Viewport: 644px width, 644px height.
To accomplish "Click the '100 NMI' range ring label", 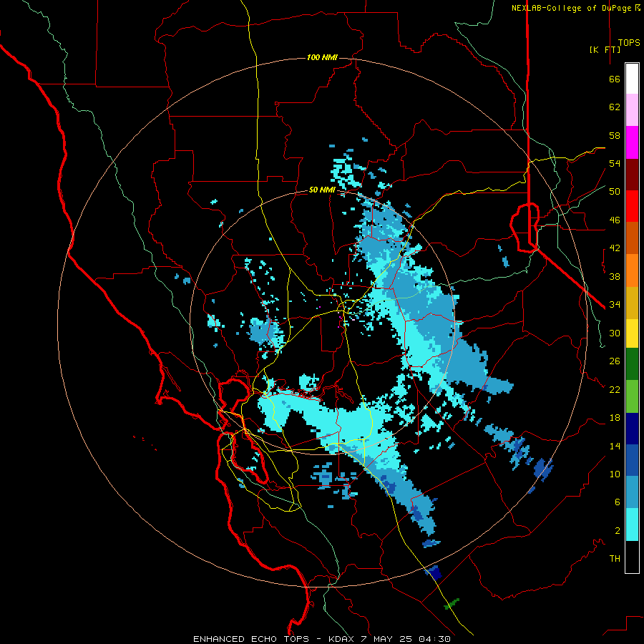I will (x=322, y=57).
